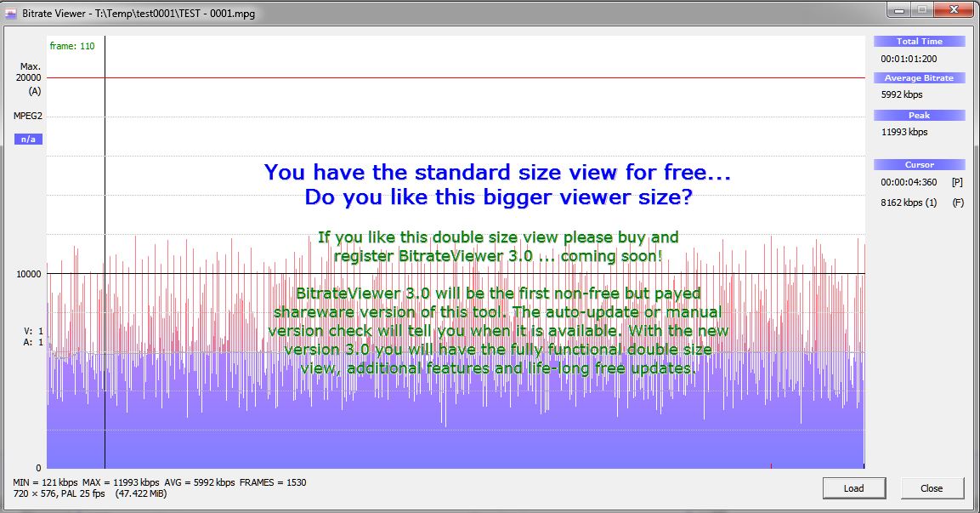The width and height of the screenshot is (980, 513).
Task: Click the A: 1 stream label
Action: 34,342
